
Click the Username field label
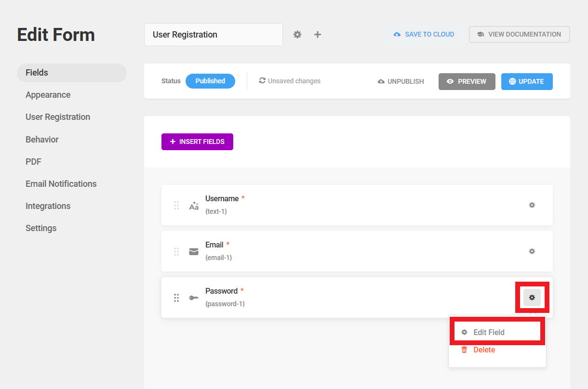click(x=222, y=198)
